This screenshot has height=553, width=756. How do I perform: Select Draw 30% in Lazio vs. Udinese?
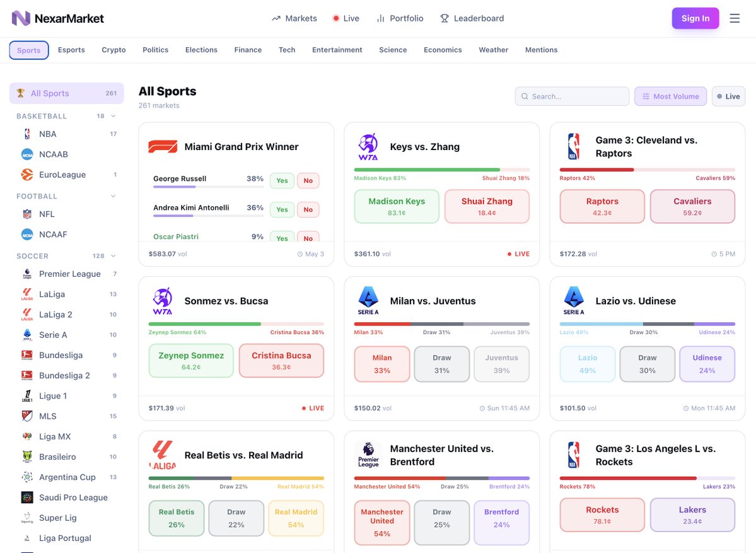[647, 364]
